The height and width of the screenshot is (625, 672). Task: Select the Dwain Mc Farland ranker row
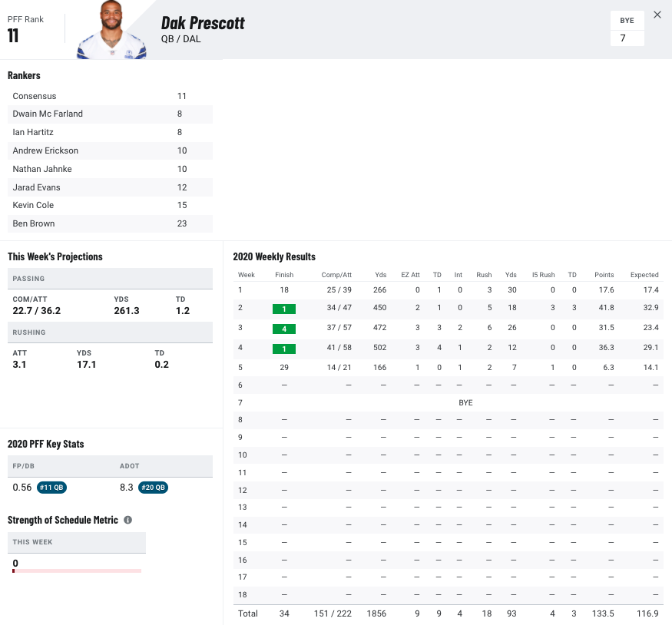pos(110,114)
